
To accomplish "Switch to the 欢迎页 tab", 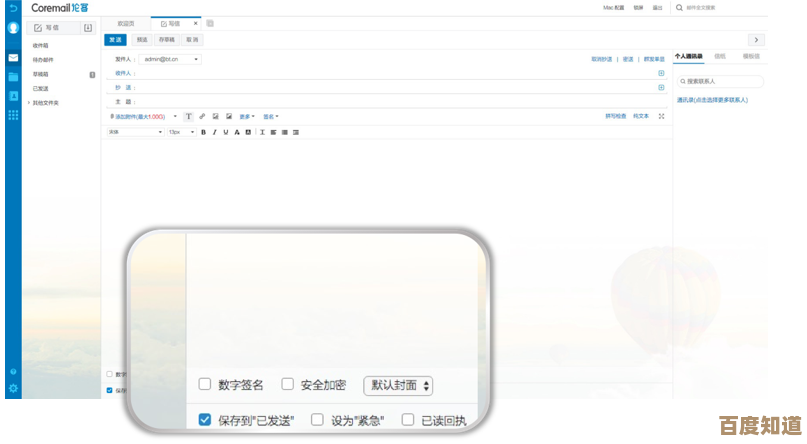I will pyautogui.click(x=126, y=24).
